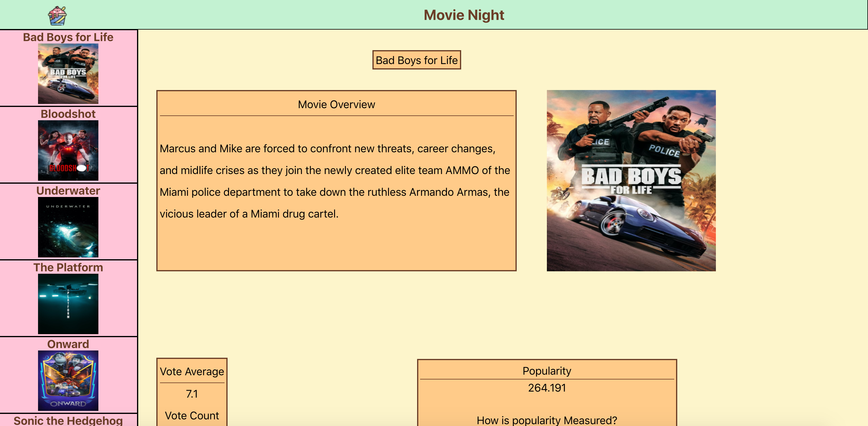Open the Bloodshot poster thumbnail

pyautogui.click(x=68, y=150)
